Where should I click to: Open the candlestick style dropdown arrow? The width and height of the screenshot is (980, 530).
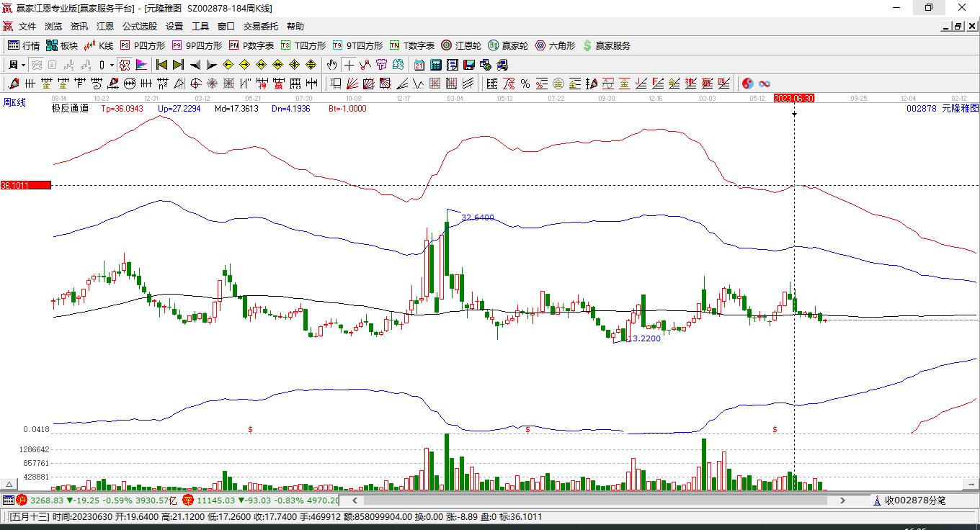(112, 65)
